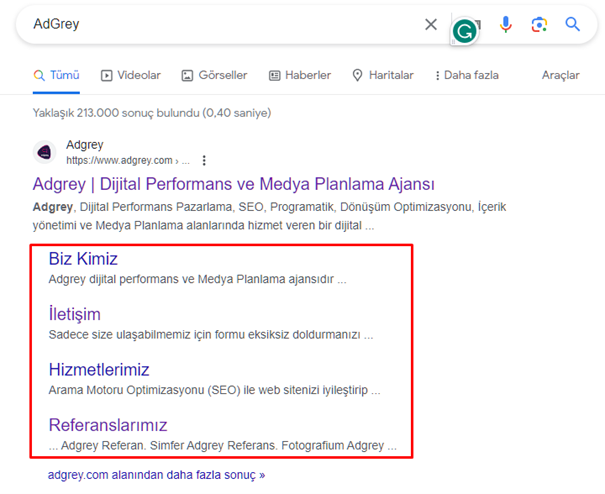605x494 pixels.
Task: Switch to the Videolar tab
Action: point(130,75)
